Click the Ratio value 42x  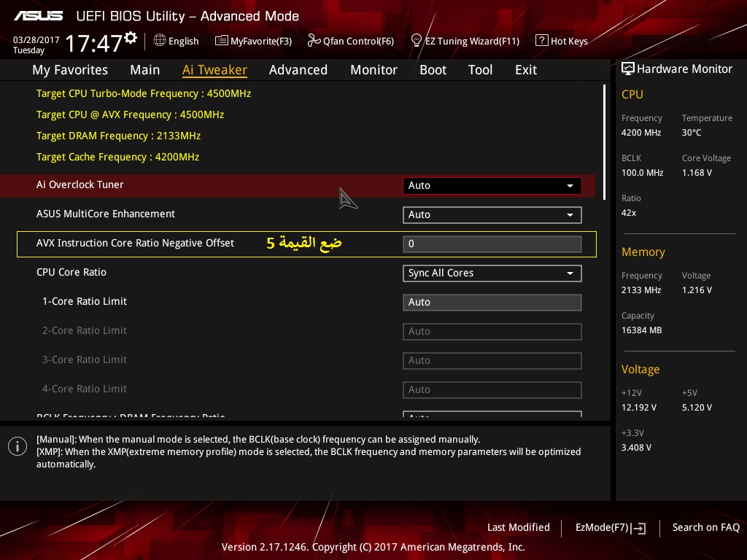628,213
